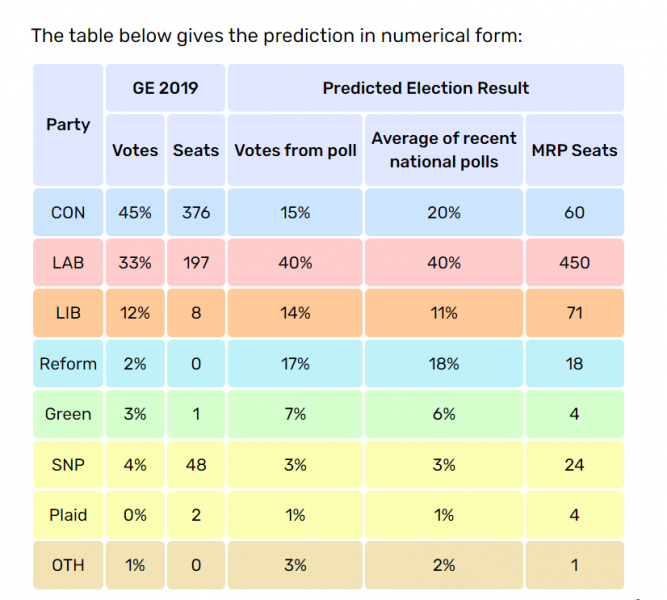The width and height of the screenshot is (667, 600).
Task: Select the OTH party row label
Action: 68,565
